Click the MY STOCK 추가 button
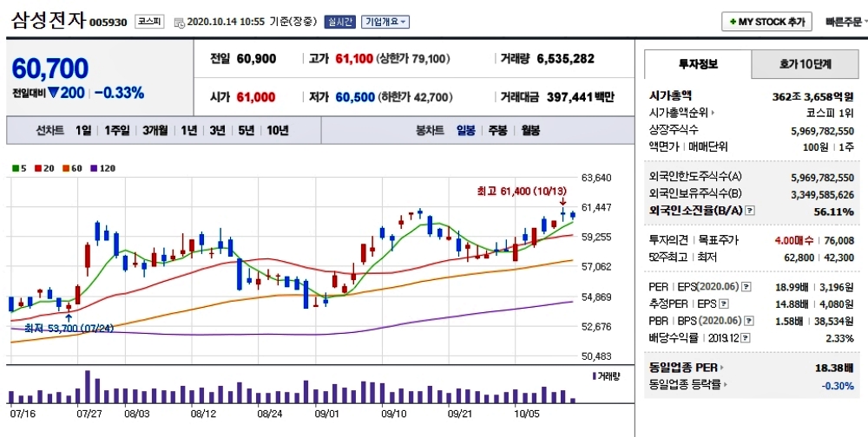The width and height of the screenshot is (868, 437). [x=766, y=23]
